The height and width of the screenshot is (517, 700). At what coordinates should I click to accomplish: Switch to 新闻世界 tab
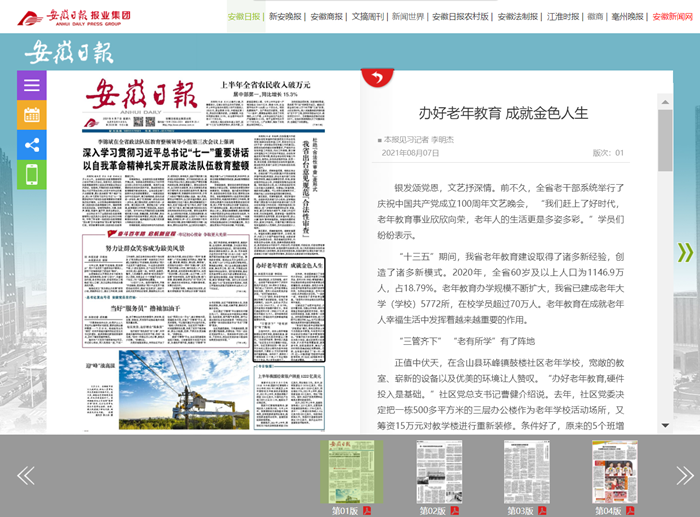click(x=408, y=17)
